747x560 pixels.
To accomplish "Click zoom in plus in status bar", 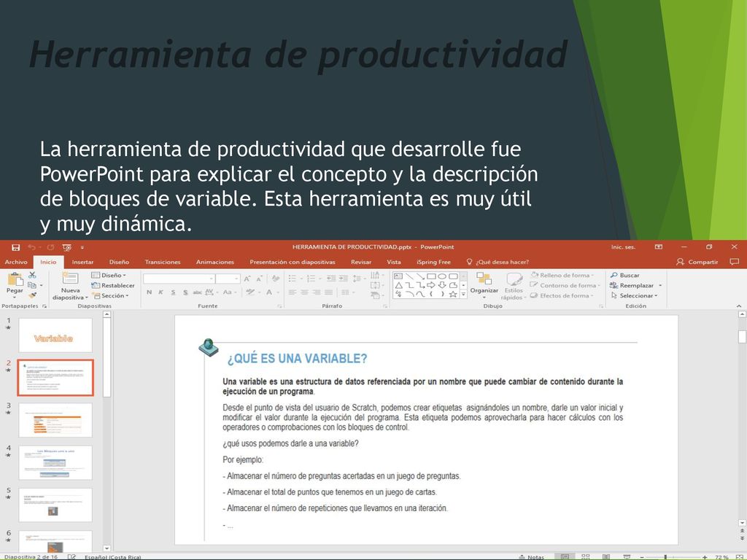I will [705, 556].
